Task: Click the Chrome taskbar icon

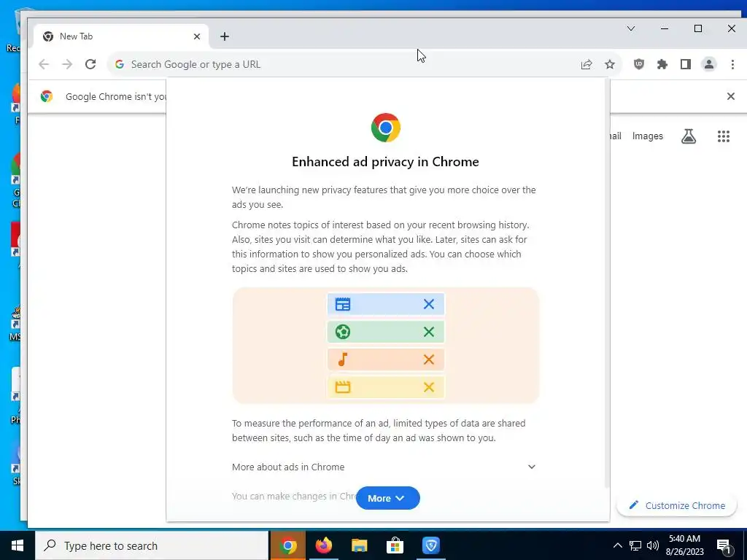Action: [287, 545]
